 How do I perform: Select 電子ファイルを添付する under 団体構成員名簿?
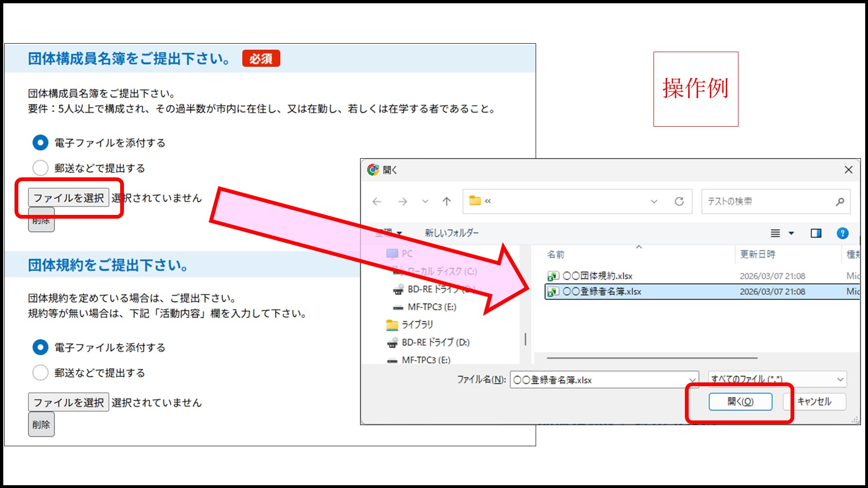click(40, 143)
